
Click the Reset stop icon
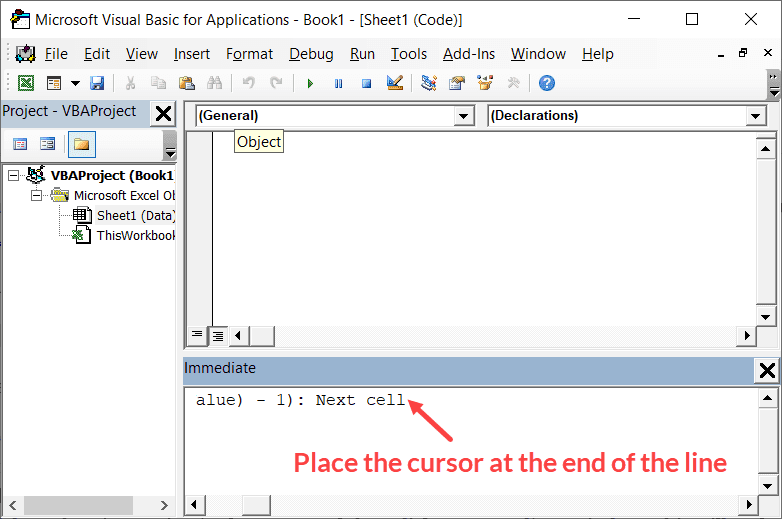click(x=366, y=83)
